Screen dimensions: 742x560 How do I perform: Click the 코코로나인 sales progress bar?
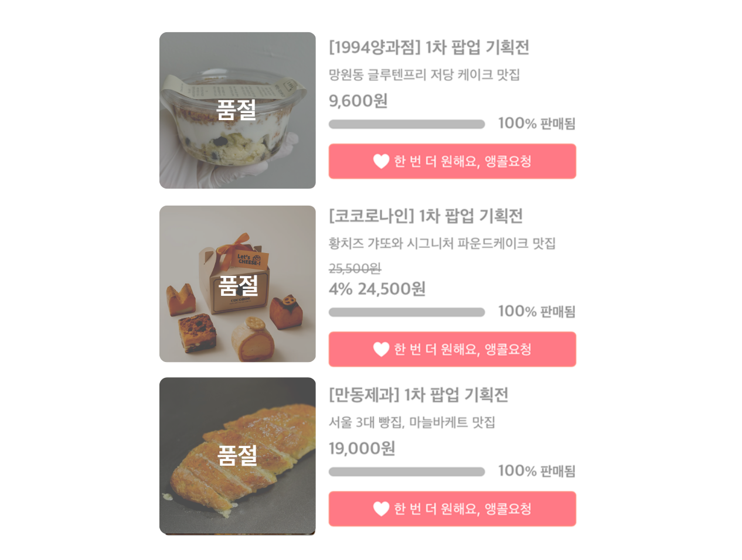pyautogui.click(x=406, y=312)
